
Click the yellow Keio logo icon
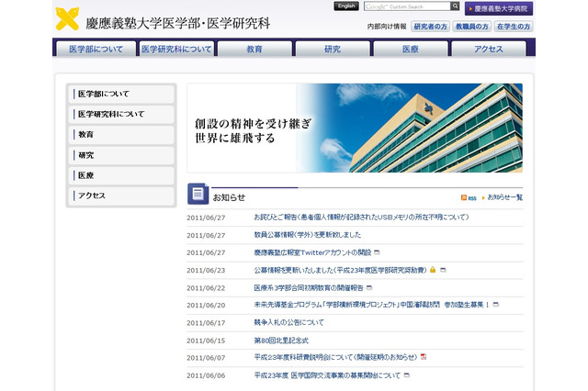pyautogui.click(x=66, y=18)
